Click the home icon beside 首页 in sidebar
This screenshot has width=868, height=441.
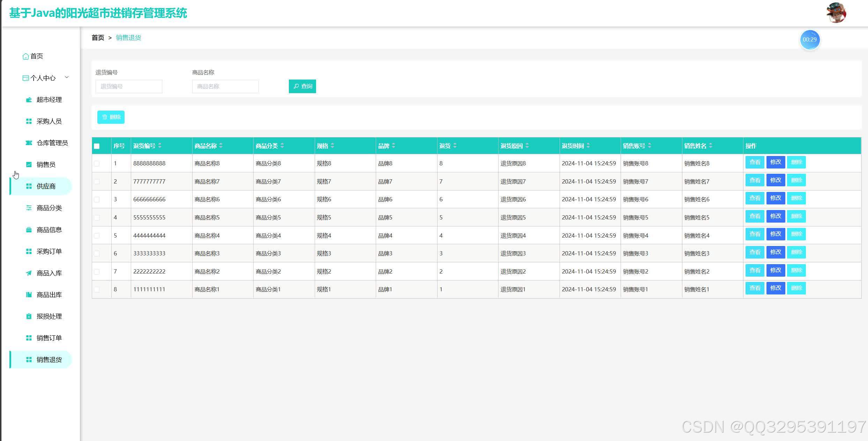(x=25, y=56)
